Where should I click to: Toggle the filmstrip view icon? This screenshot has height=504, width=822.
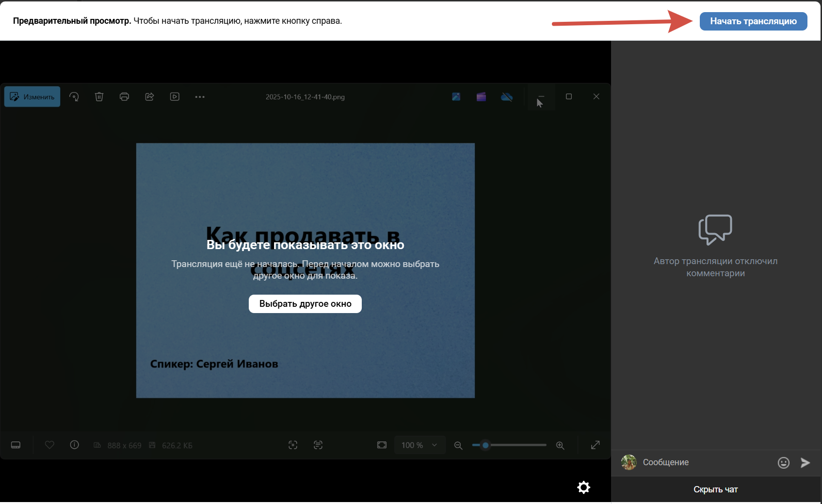16,445
